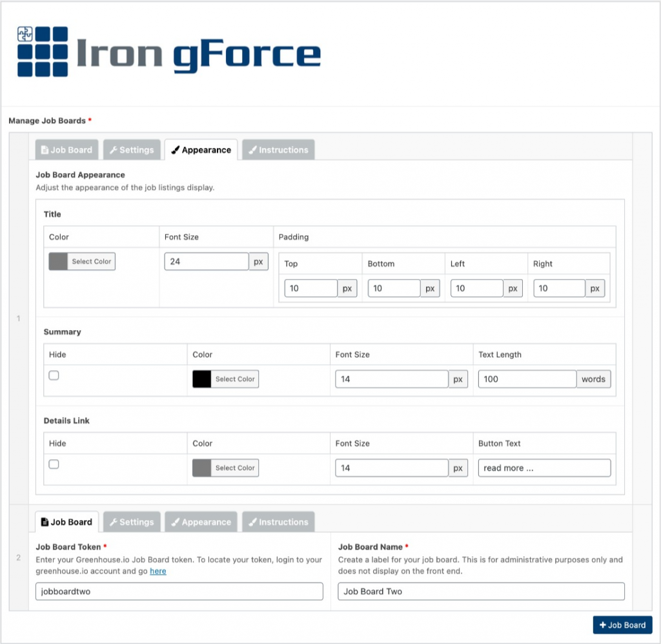Screen dimensions: 661x644
Task: Click the document icon on the Job Board tab
Action: (46, 149)
